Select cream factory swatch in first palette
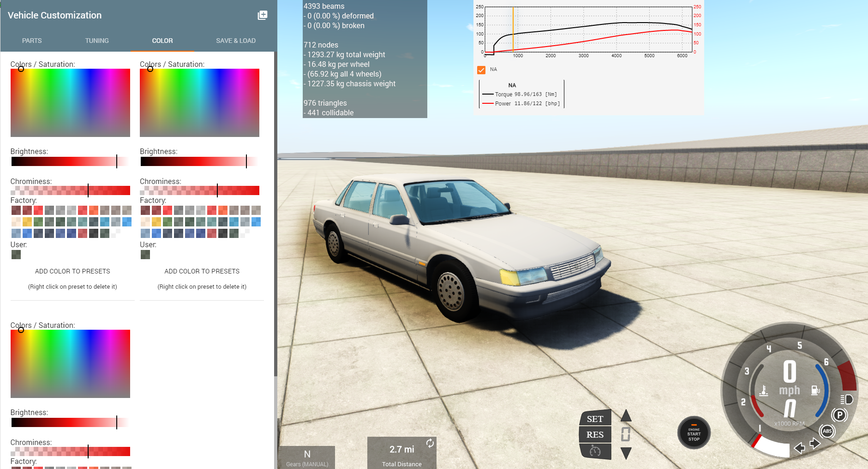868x469 pixels. coord(16,222)
